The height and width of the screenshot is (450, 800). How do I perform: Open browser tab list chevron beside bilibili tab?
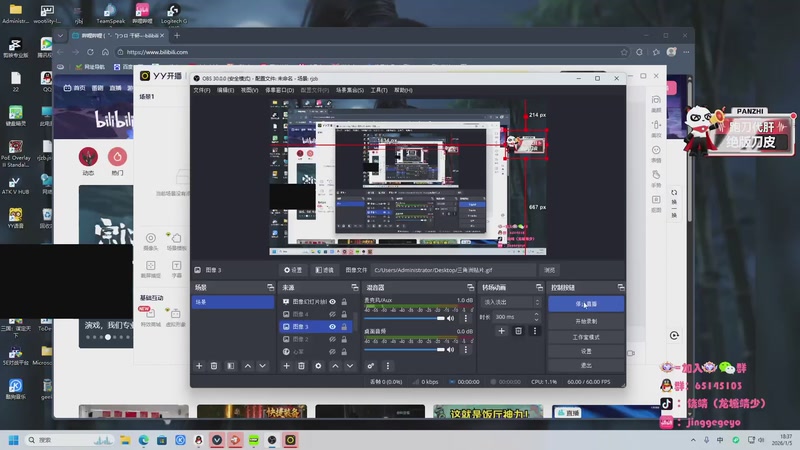[60, 36]
